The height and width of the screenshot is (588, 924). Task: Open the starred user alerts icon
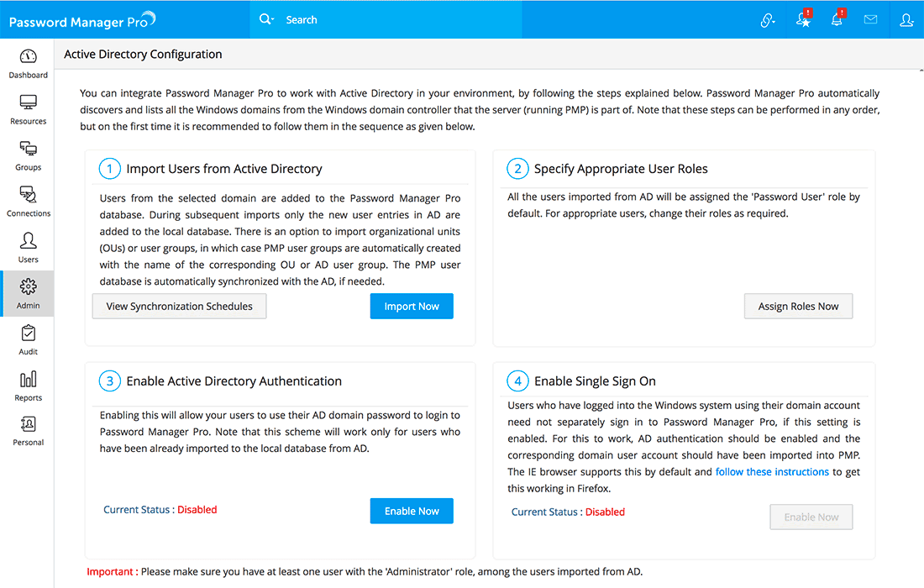[x=803, y=20]
